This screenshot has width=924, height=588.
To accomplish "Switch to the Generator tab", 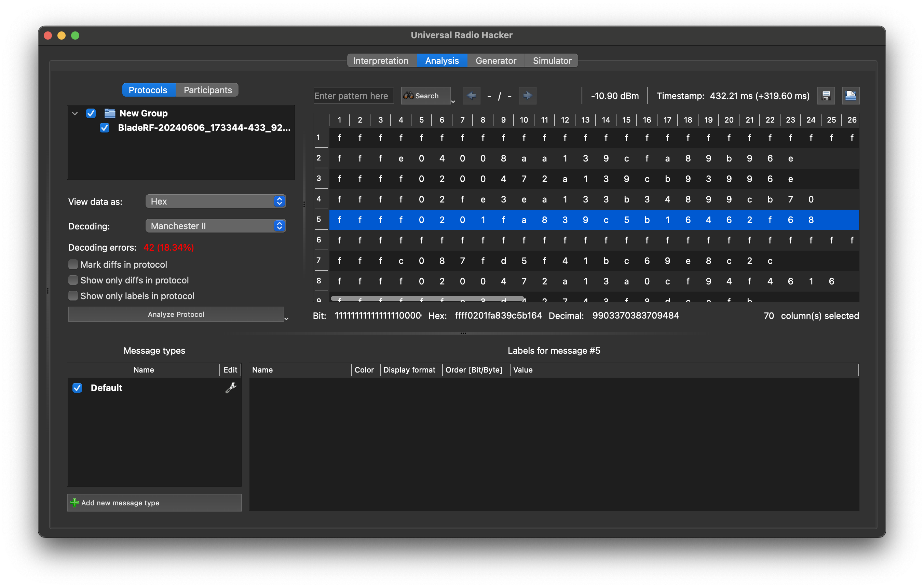I will (495, 60).
